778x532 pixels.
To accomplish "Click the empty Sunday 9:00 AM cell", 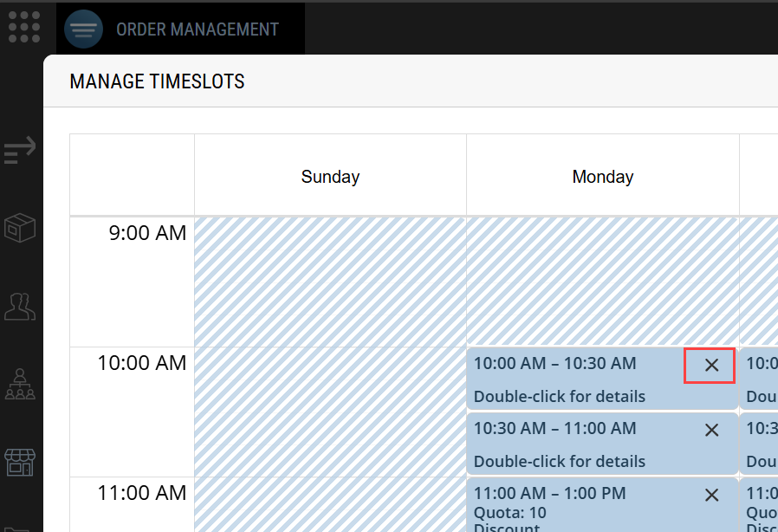I will [x=330, y=282].
